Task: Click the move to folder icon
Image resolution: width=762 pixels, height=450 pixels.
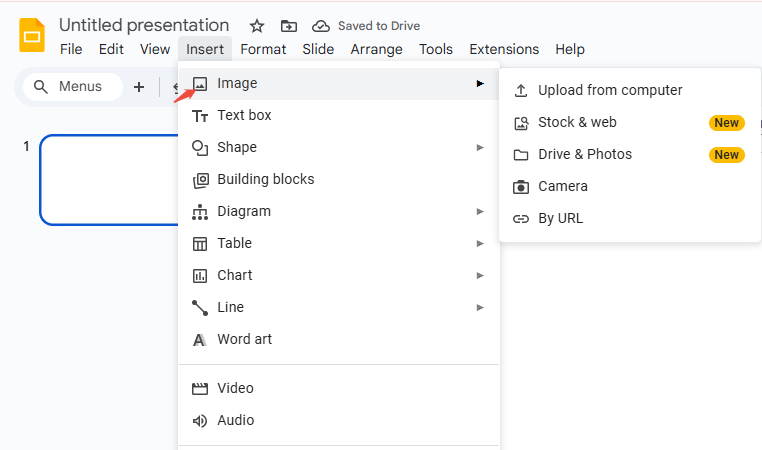Action: 289,26
